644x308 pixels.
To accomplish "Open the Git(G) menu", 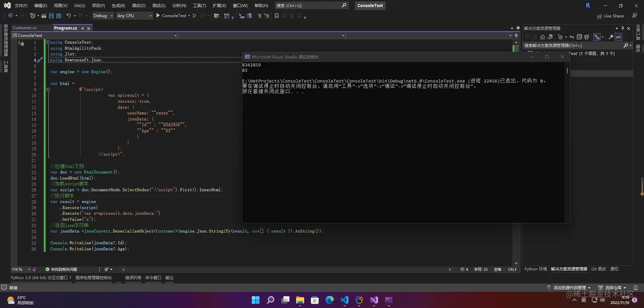I will coord(80,6).
